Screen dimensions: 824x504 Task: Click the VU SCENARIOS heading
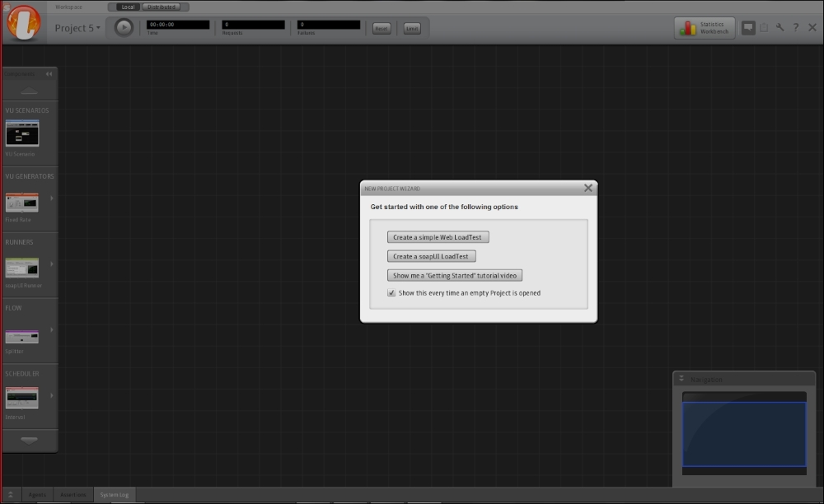27,110
